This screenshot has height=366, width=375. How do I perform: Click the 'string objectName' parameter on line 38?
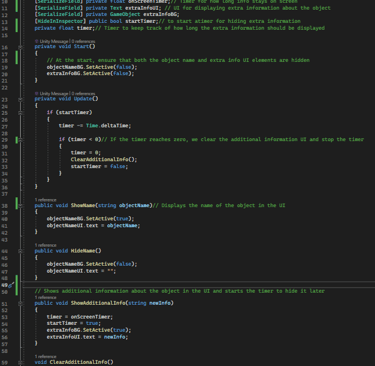(124, 205)
